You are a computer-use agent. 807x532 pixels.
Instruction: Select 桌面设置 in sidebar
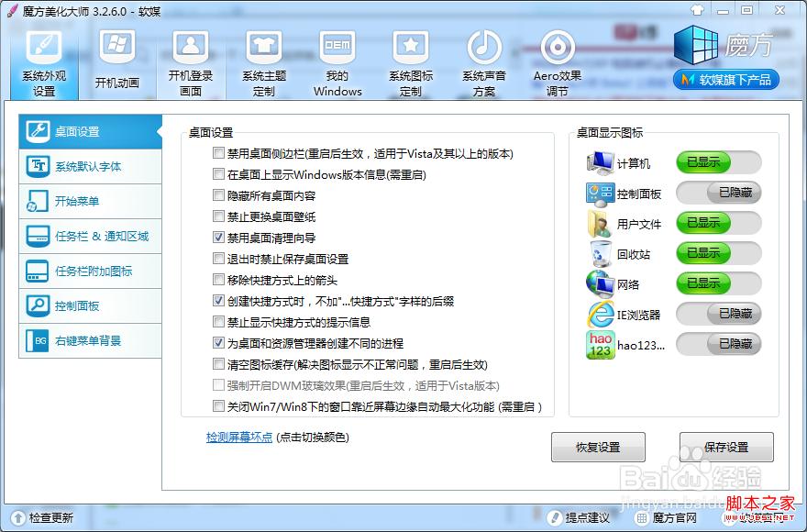pos(90,131)
